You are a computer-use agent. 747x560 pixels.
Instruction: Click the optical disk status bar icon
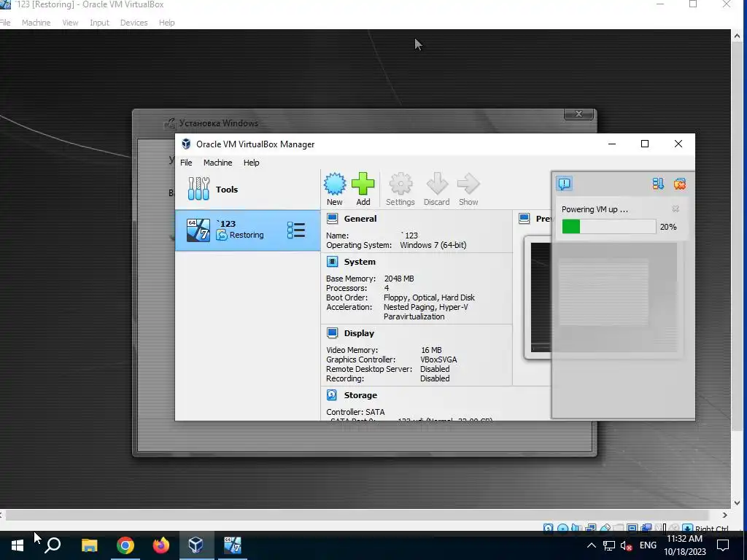coord(562,528)
